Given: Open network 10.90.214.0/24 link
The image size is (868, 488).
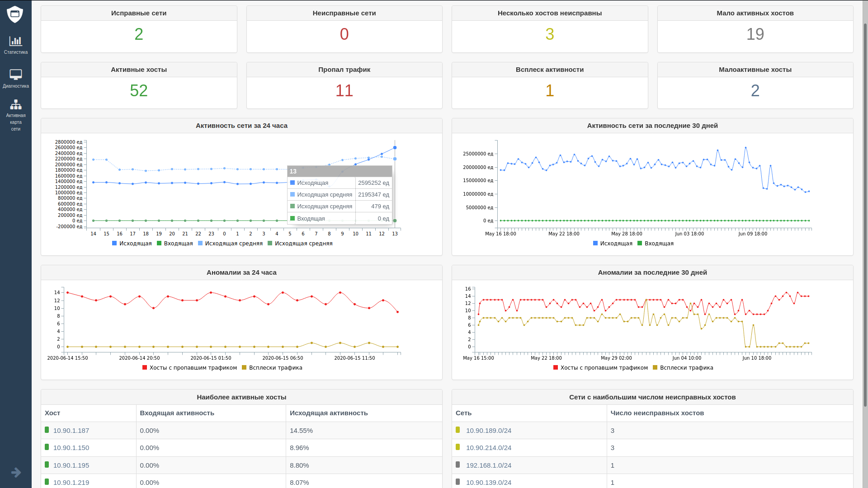Looking at the screenshot, I should pyautogui.click(x=489, y=448).
